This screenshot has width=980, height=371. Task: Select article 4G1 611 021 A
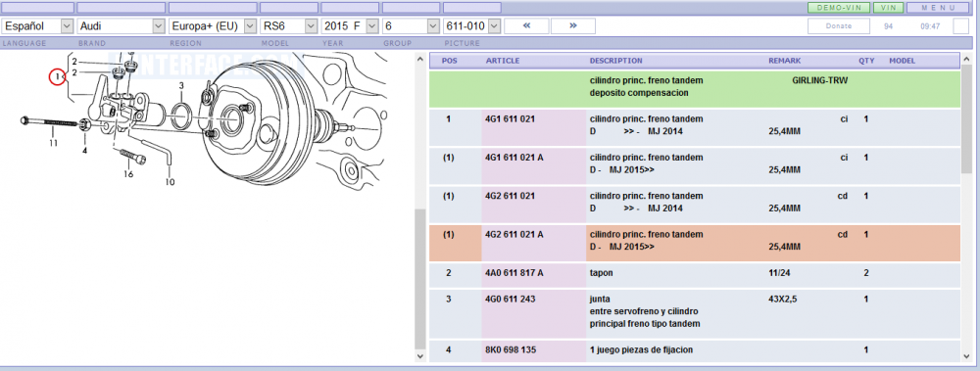pyautogui.click(x=514, y=158)
